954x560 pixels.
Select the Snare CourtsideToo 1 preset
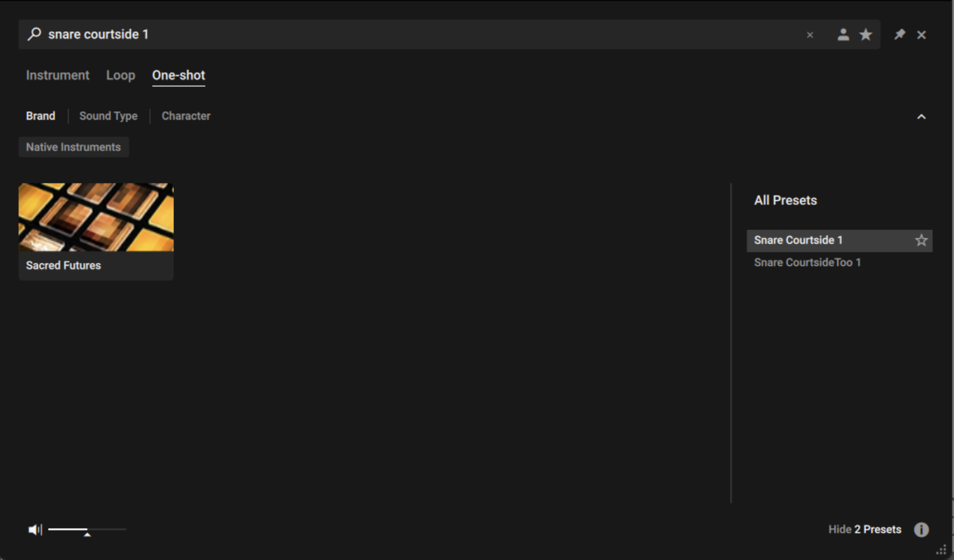click(807, 263)
